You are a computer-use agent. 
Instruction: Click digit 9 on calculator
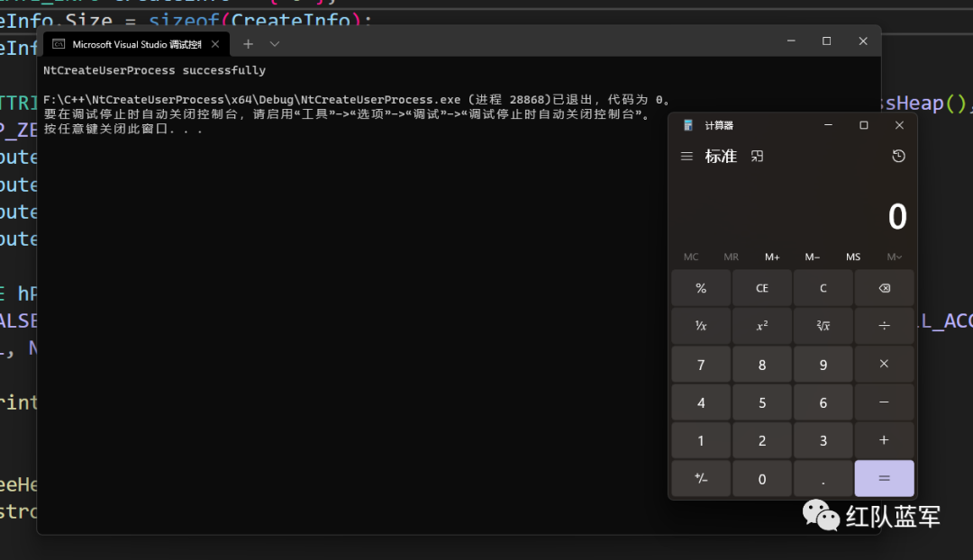click(823, 364)
